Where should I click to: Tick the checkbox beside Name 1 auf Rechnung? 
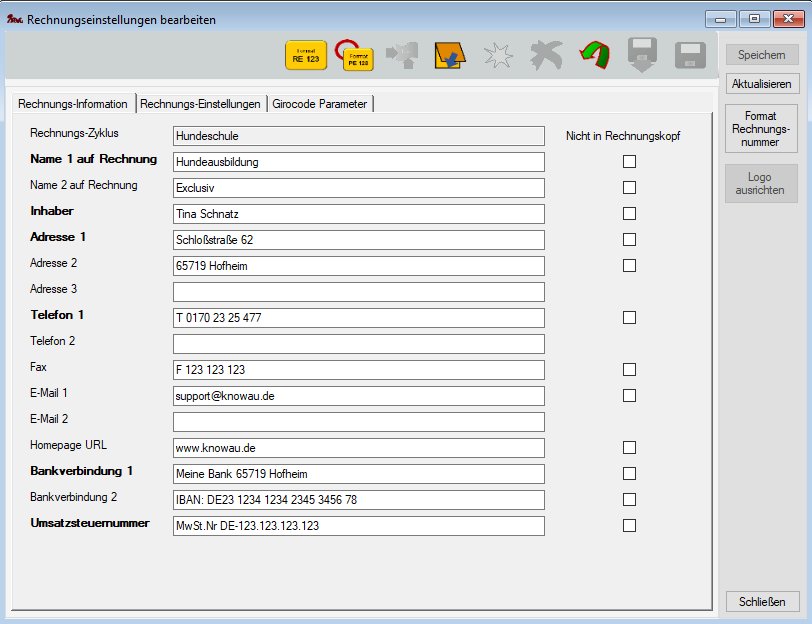point(629,161)
